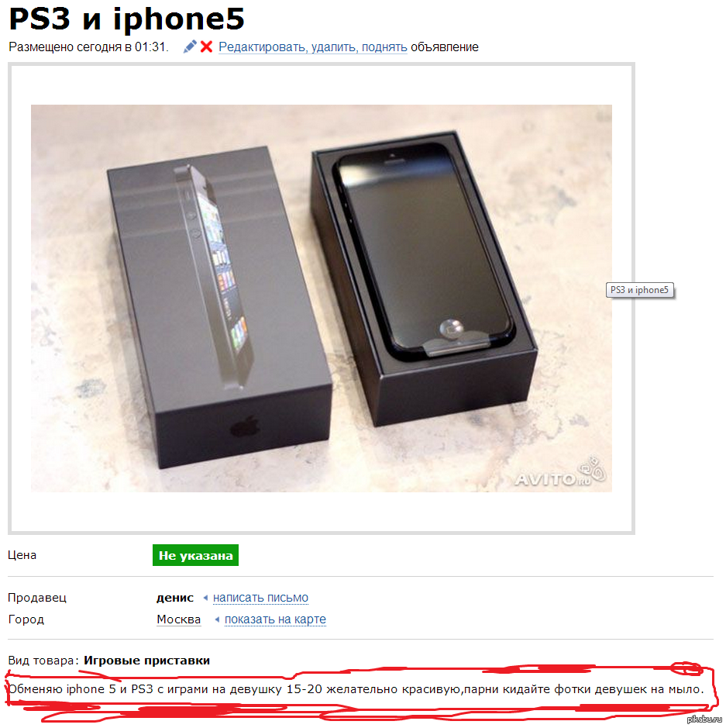Click the arrow beside 'показать на карте'
726x728 pixels.
pyautogui.click(x=217, y=619)
